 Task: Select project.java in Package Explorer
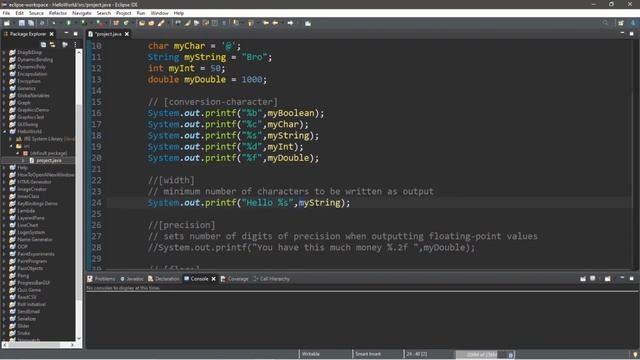49,160
